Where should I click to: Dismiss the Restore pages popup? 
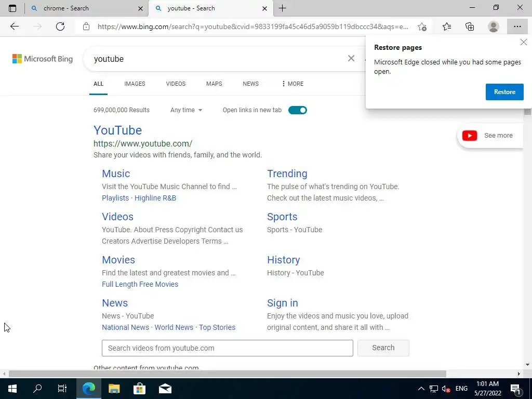(524, 42)
